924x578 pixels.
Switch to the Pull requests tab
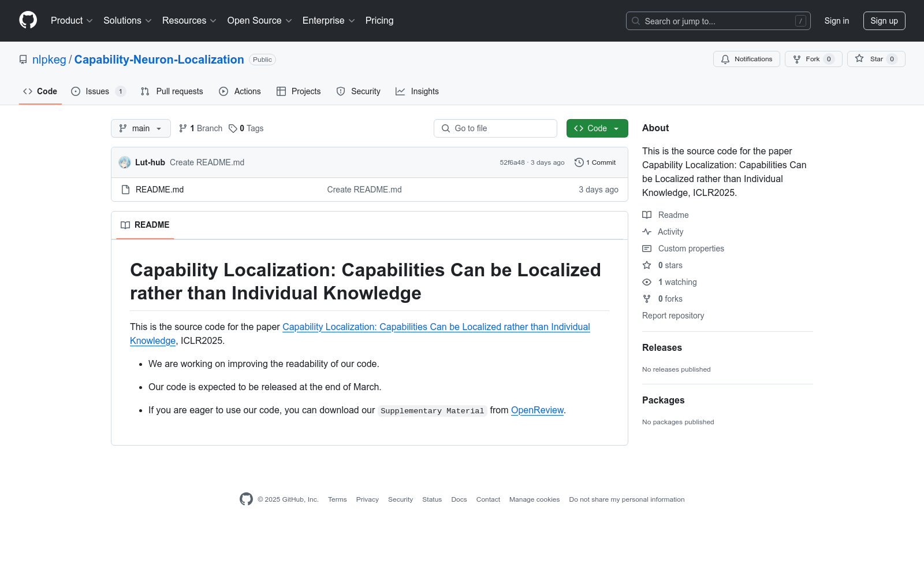tap(172, 91)
